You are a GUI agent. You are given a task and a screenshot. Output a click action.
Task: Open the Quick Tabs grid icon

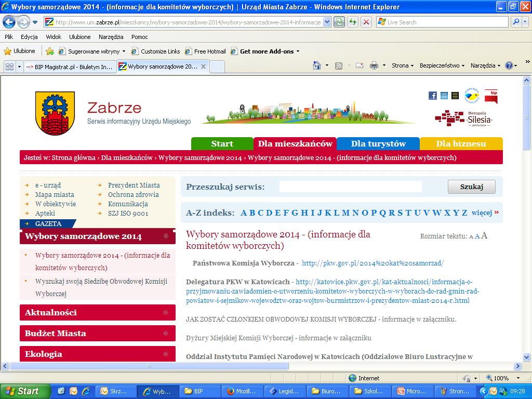point(9,66)
